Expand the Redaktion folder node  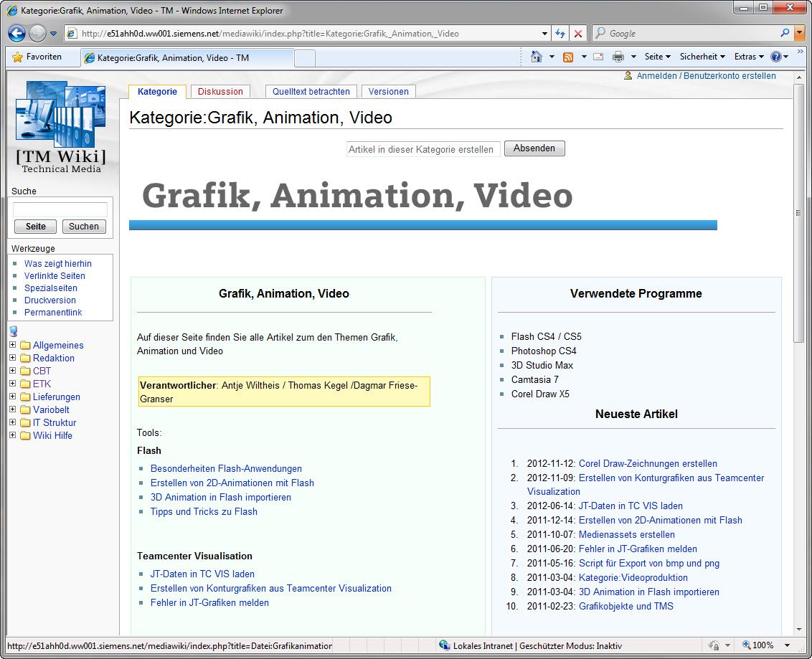coord(13,358)
